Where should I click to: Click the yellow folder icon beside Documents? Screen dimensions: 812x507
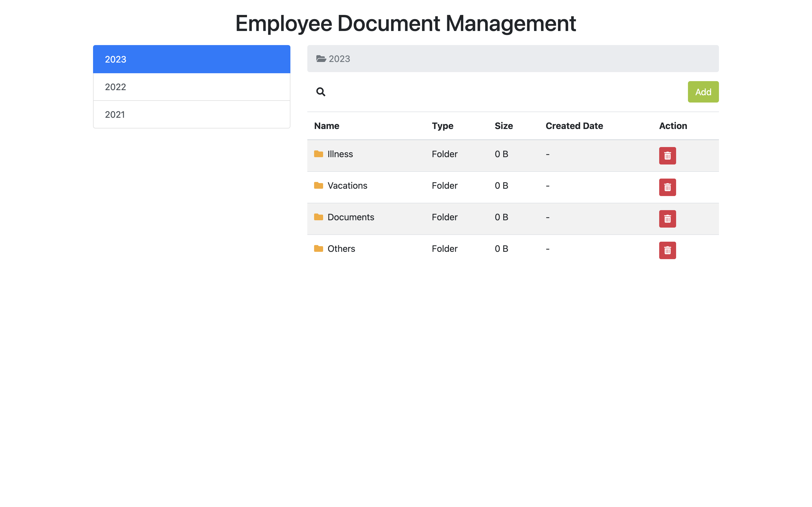point(318,217)
